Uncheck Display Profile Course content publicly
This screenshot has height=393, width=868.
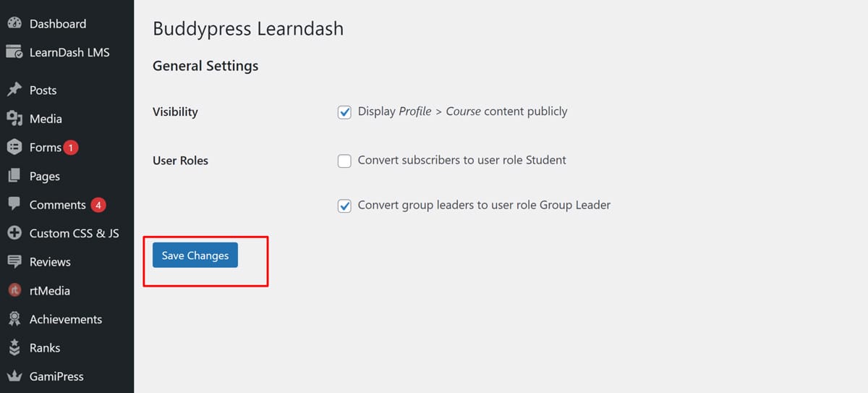click(344, 112)
